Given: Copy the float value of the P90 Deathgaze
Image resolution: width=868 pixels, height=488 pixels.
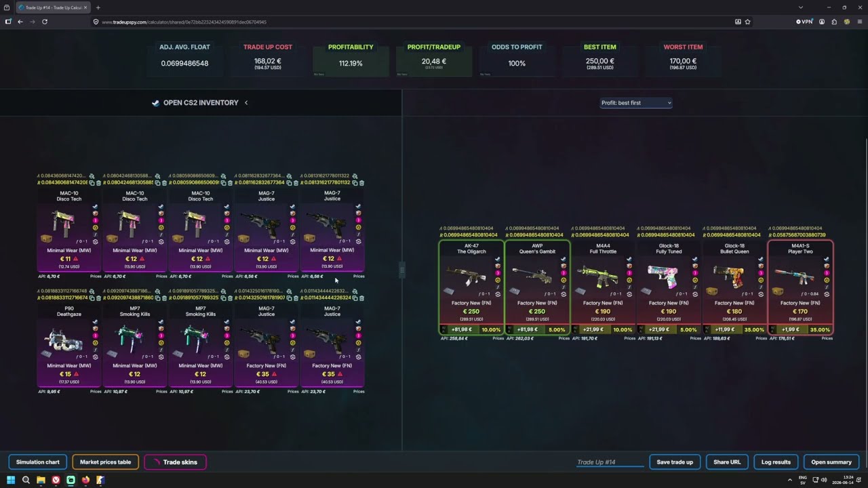Looking at the screenshot, I should [92, 298].
